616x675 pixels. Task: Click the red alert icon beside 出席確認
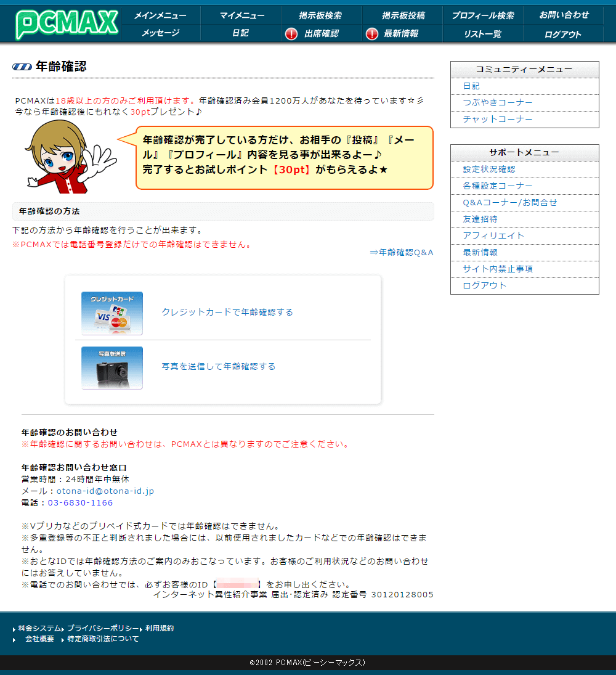(291, 33)
